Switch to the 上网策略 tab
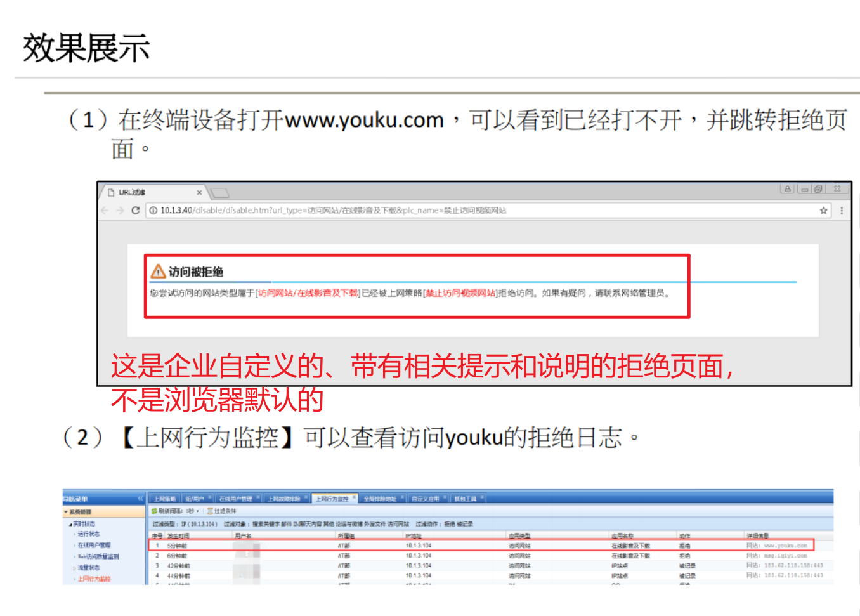This screenshot has height=616, width=860. pyautogui.click(x=164, y=499)
